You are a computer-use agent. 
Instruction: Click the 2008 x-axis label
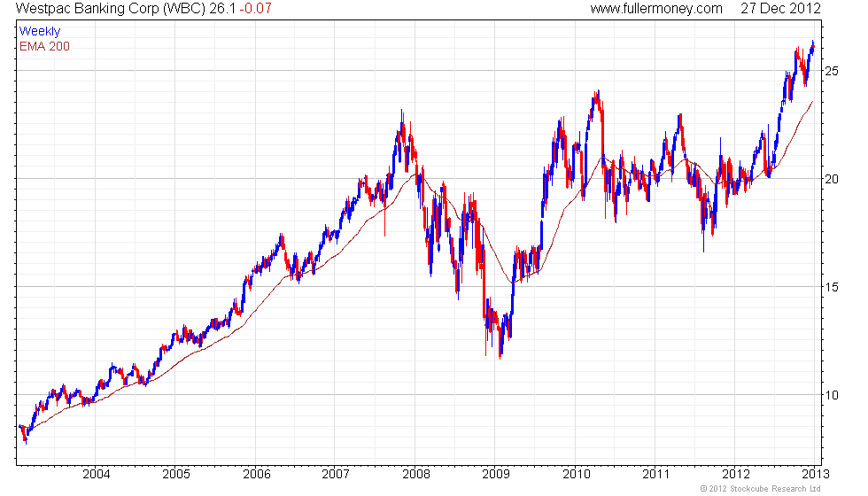pyautogui.click(x=415, y=474)
